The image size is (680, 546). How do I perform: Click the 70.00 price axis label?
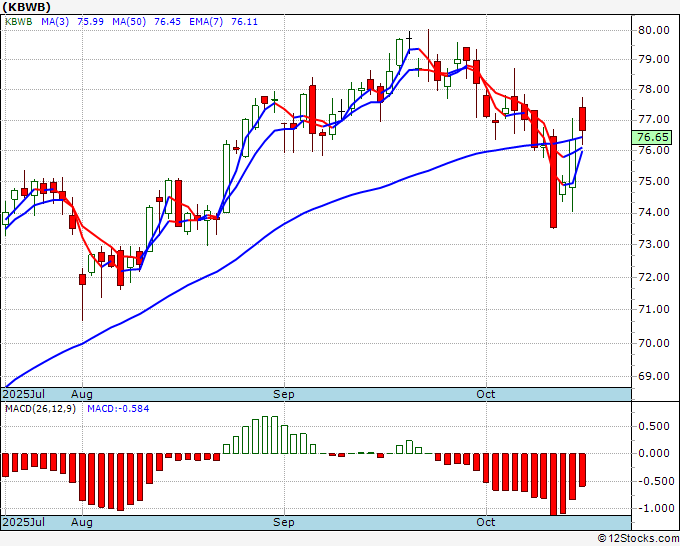(x=654, y=343)
